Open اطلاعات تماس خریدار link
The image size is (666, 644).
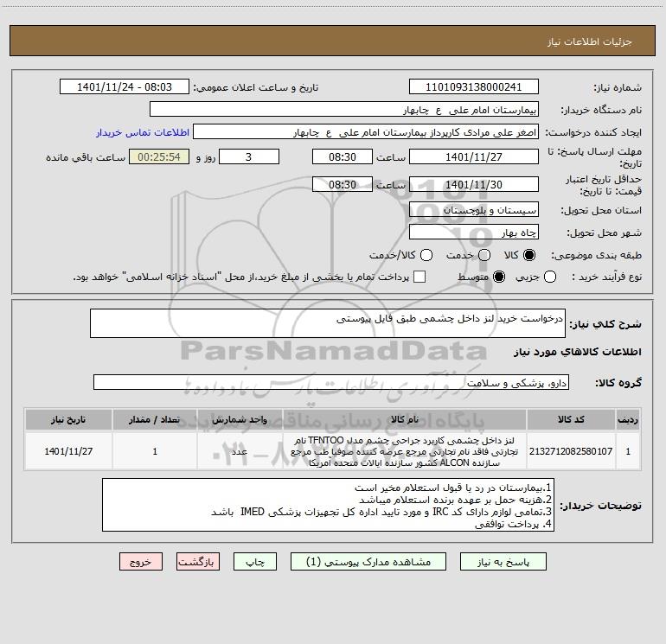[143, 132]
